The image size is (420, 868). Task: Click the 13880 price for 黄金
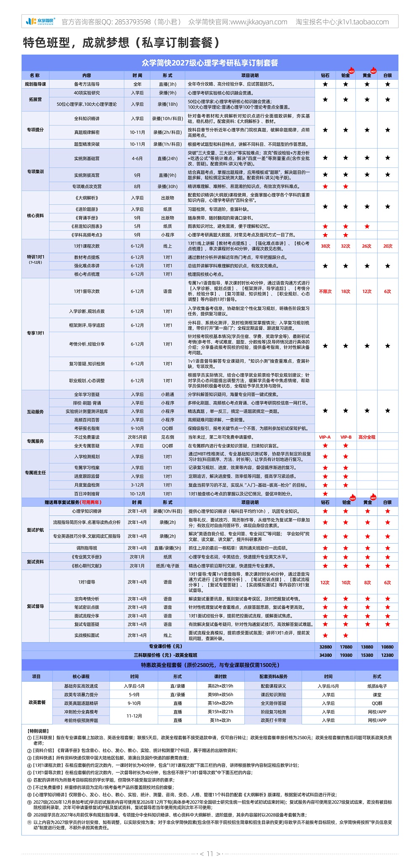tap(367, 647)
